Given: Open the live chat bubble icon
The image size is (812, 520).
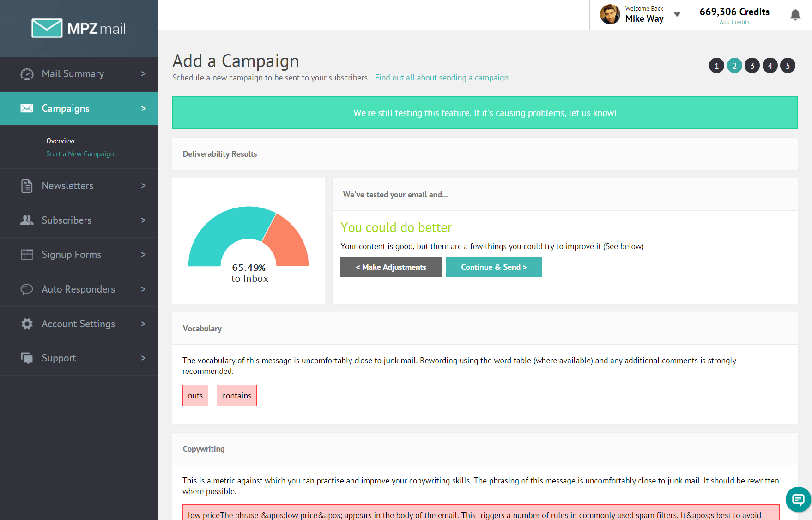Looking at the screenshot, I should [x=798, y=499].
